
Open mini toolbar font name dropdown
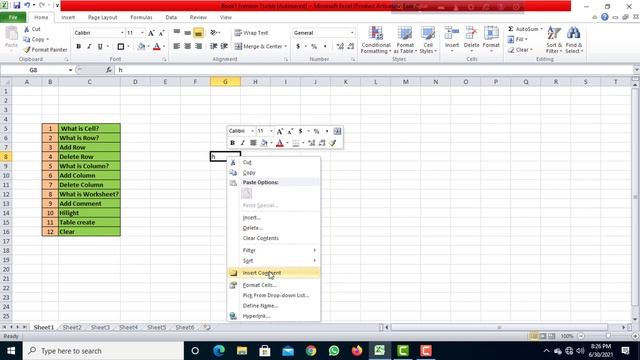[252, 131]
